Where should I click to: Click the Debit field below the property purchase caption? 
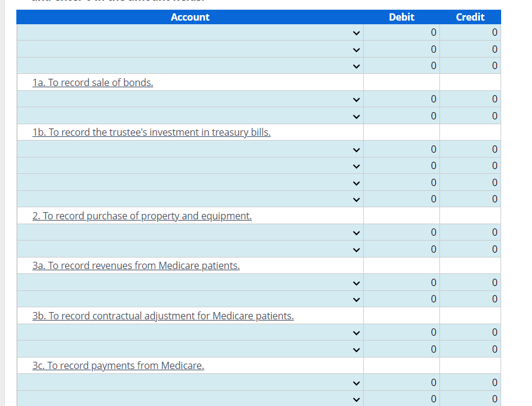pyautogui.click(x=401, y=232)
